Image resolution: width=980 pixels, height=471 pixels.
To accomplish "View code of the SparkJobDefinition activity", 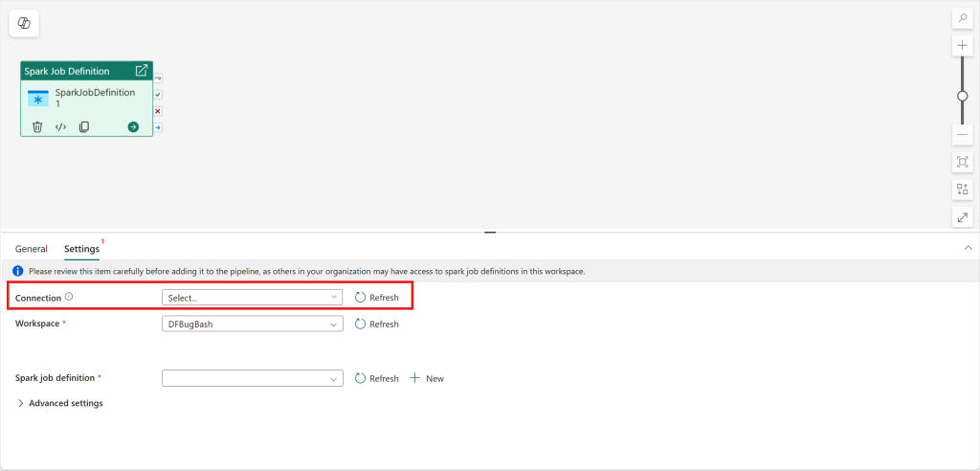I will [x=60, y=126].
